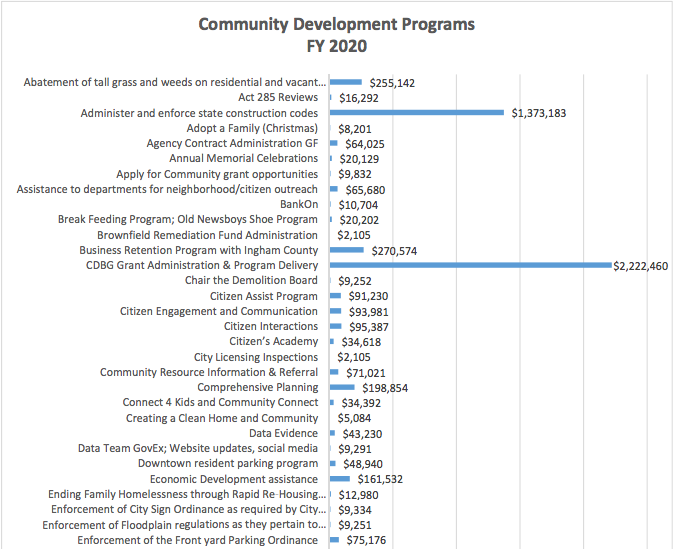Image resolution: width=674 pixels, height=549 pixels.
Task: Click the $2,222,460 data label
Action: [x=640, y=266]
